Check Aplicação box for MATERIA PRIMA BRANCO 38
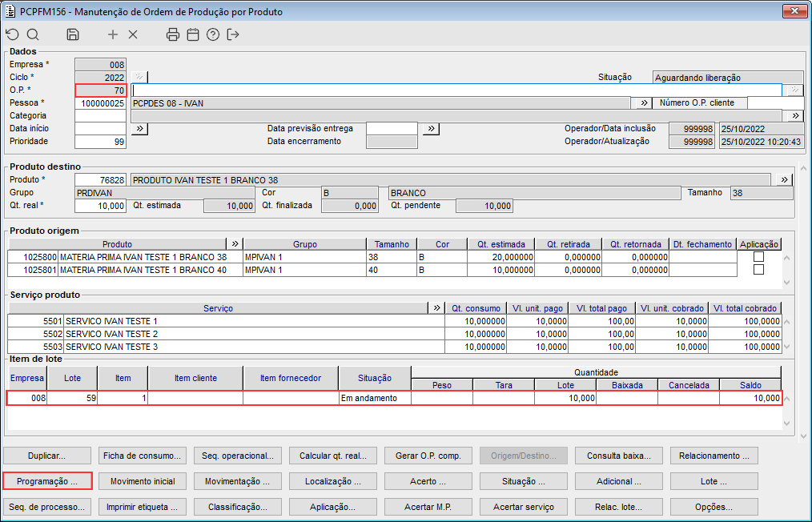The width and height of the screenshot is (812, 522). [758, 257]
